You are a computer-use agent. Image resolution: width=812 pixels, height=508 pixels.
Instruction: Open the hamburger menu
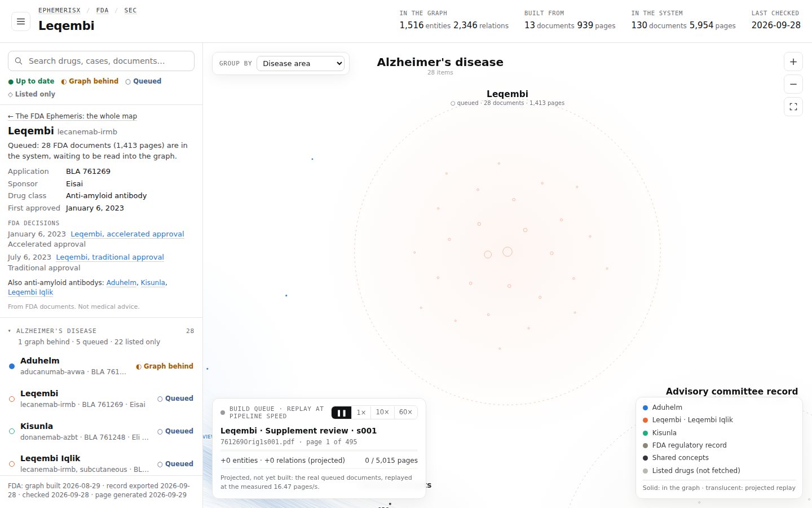21,21
